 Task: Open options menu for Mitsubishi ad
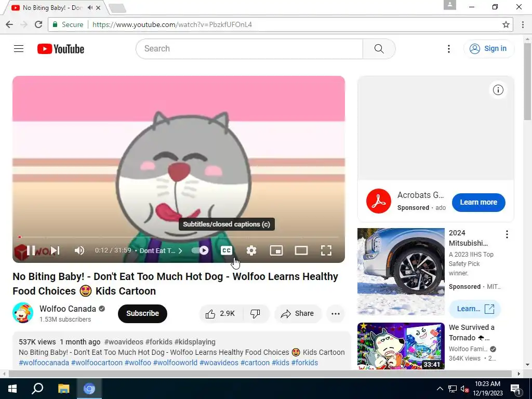[507, 234]
